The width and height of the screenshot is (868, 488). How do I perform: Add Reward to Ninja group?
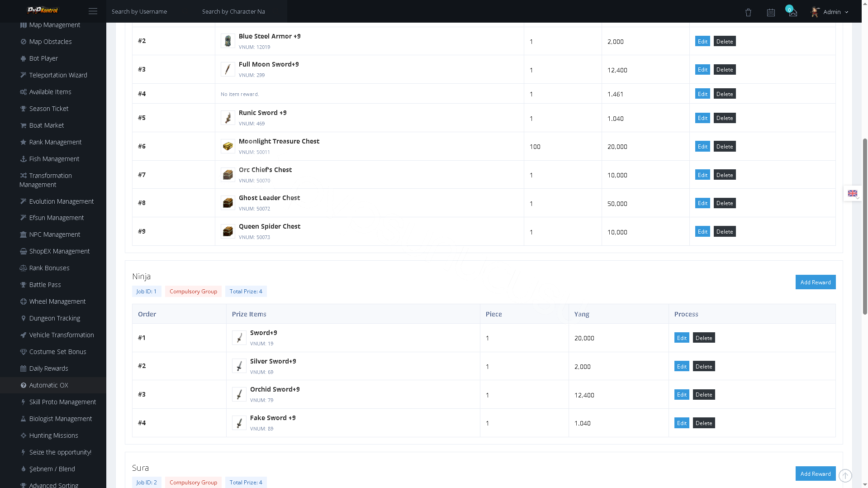(x=815, y=282)
